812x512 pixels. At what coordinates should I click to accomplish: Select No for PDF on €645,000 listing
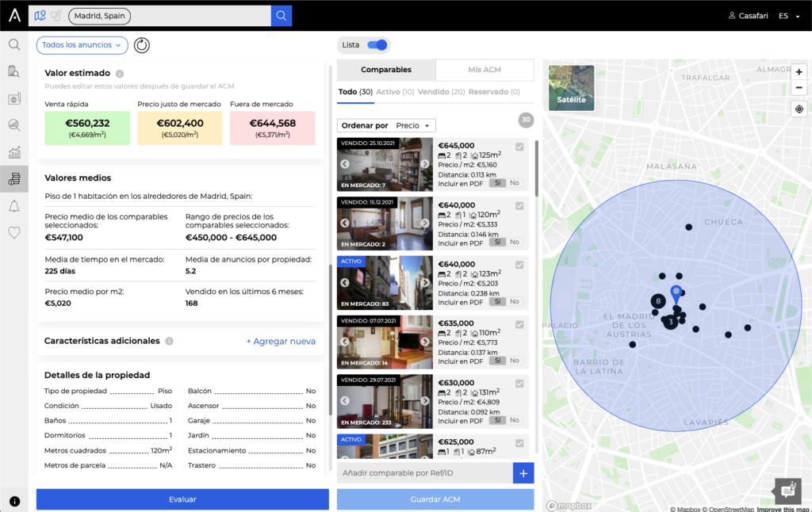tap(514, 183)
